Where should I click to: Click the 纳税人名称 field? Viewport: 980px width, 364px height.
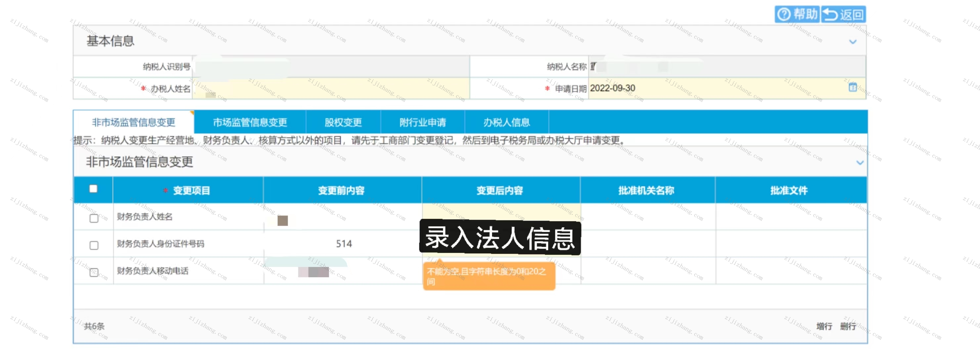pyautogui.click(x=727, y=67)
